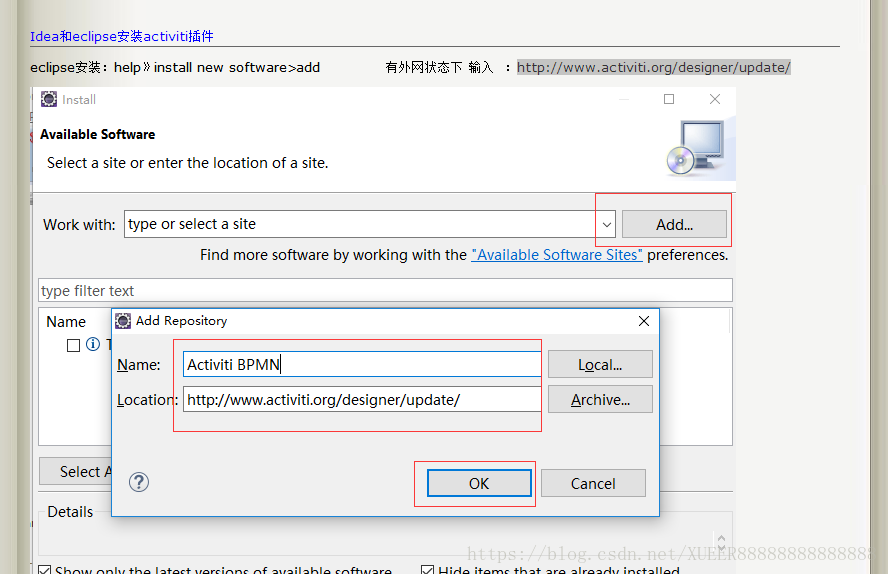Open help via the question mark icon

(139, 482)
